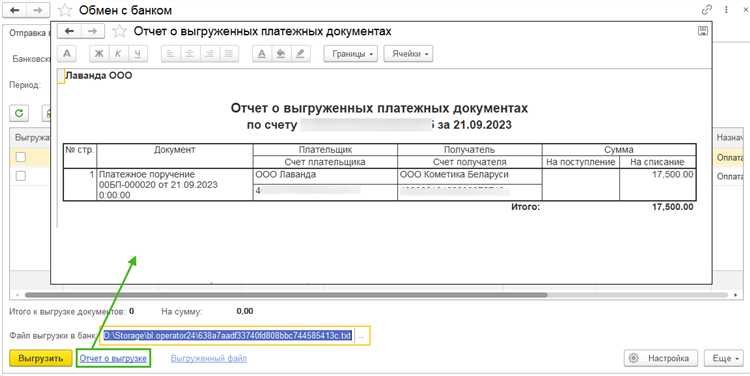Image resolution: width=750 pixels, height=376 pixels.
Task: Click back arrow in report window
Action: click(69, 32)
